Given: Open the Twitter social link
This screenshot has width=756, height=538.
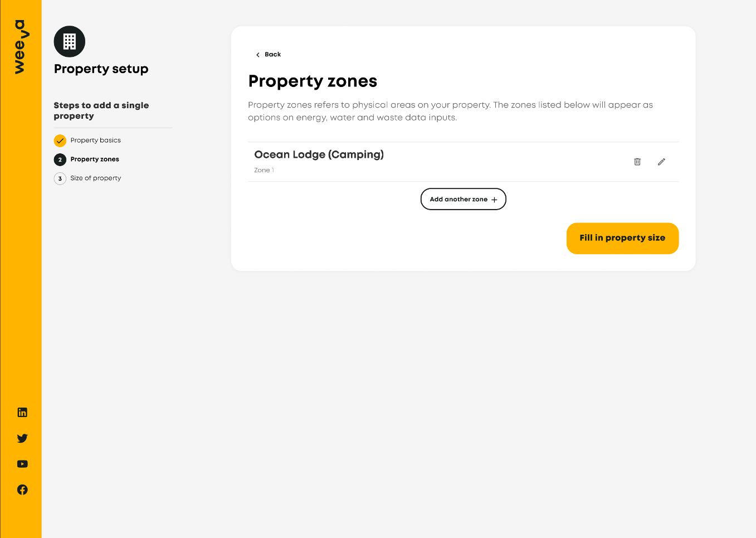Looking at the screenshot, I should 22,438.
